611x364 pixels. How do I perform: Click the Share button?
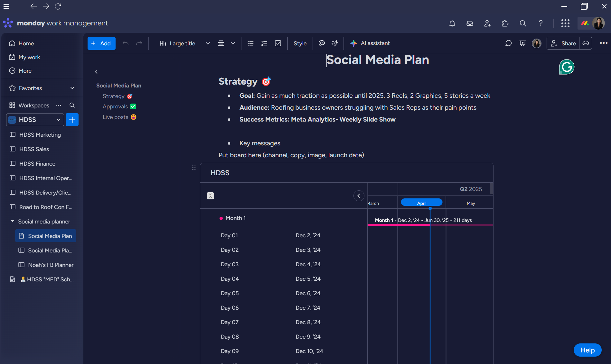563,43
